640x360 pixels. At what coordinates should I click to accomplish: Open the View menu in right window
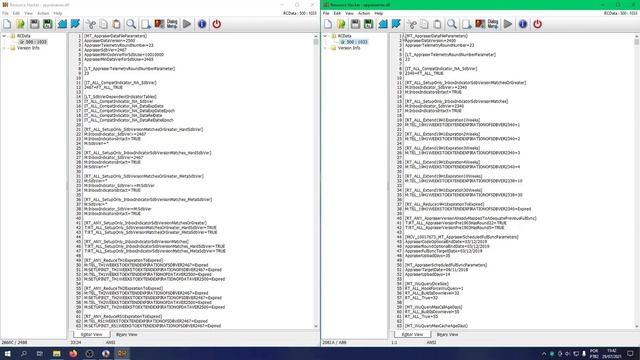pyautogui.click(x=349, y=13)
